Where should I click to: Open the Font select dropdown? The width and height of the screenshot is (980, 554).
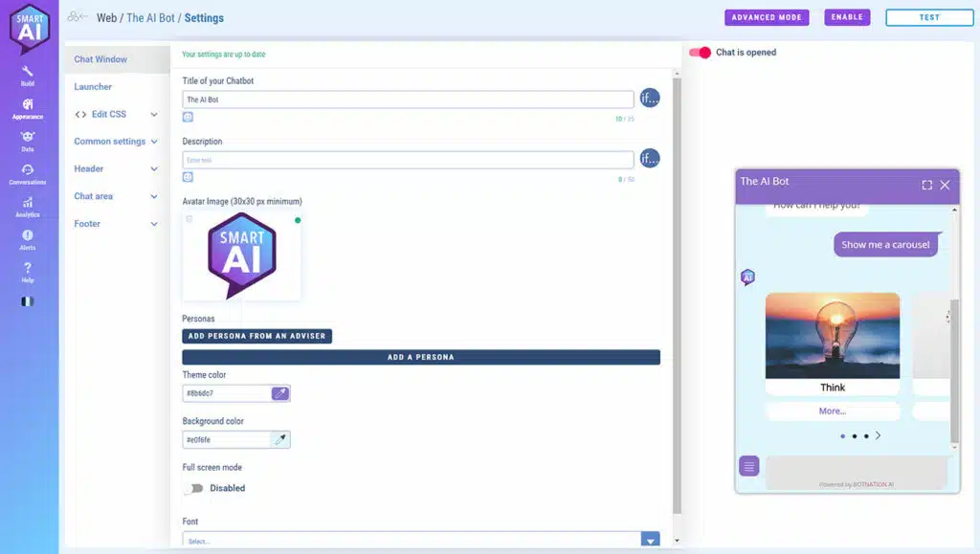click(421, 541)
